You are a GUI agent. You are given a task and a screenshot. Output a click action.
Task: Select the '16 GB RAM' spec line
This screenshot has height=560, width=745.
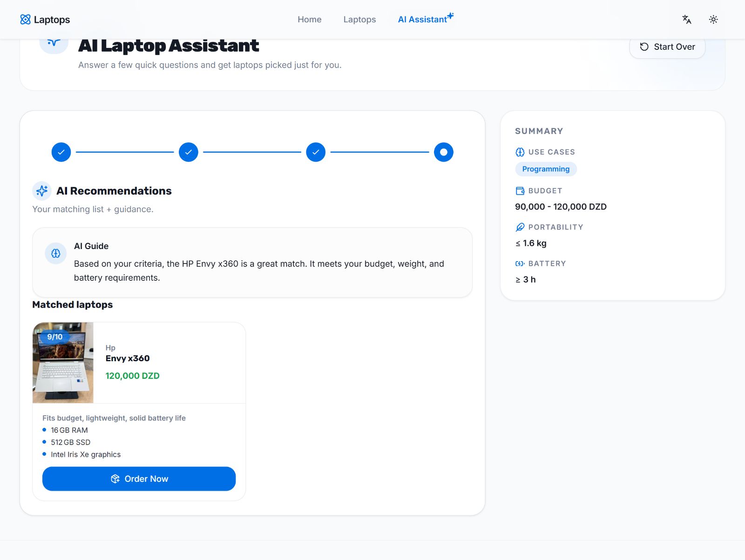[69, 430]
